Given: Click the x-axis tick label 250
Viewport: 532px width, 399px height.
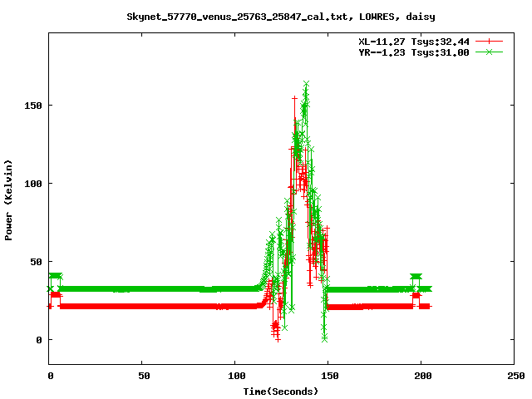Looking at the screenshot, I should tap(516, 376).
